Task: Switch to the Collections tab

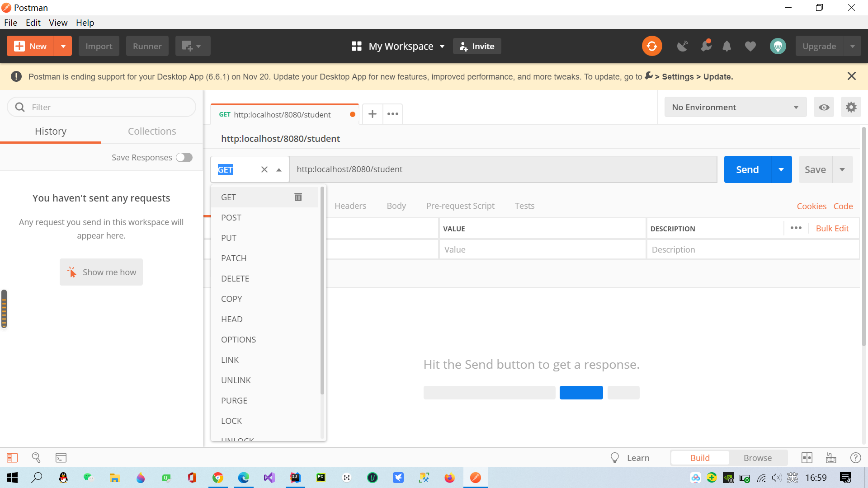Action: coord(152,131)
